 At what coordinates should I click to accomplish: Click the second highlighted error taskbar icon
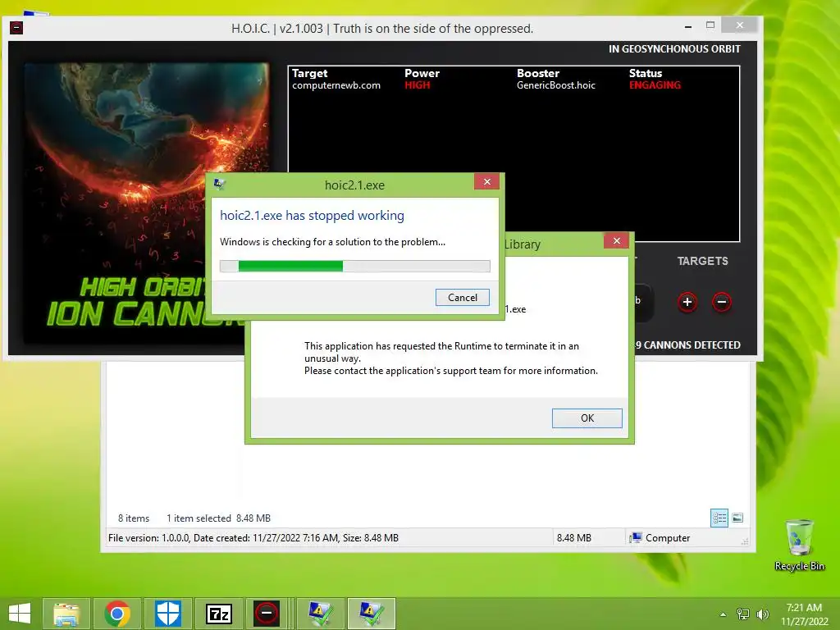pyautogui.click(x=372, y=614)
